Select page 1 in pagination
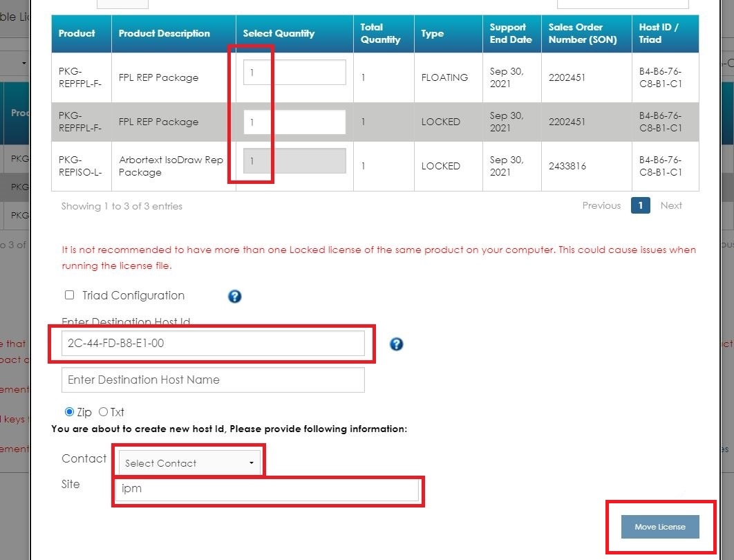Image resolution: width=734 pixels, height=560 pixels. pos(640,205)
